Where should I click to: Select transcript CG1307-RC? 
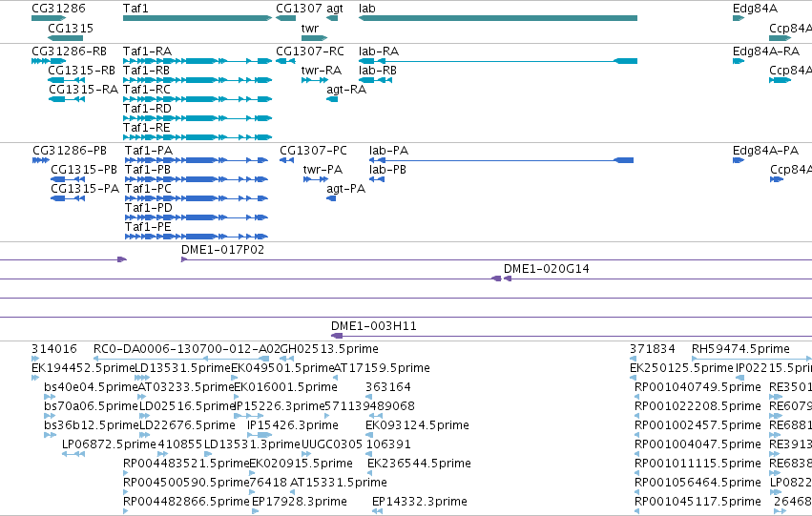[x=286, y=61]
